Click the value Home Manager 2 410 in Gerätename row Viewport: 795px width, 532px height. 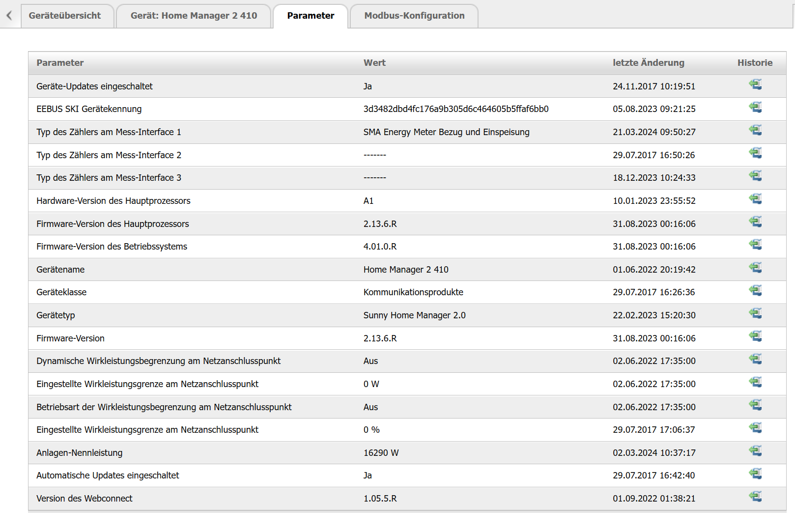point(406,270)
